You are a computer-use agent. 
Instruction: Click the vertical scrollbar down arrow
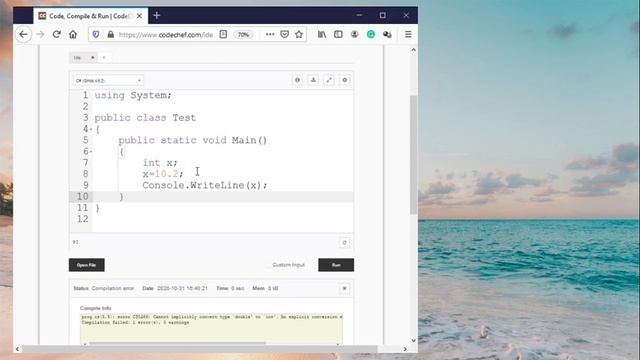413,340
